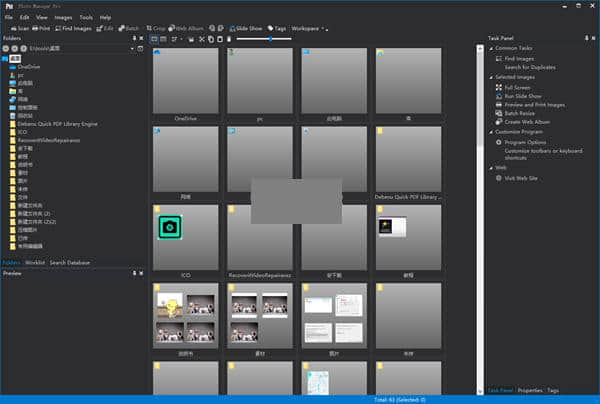This screenshot has width=600, height=404.
Task: Collapse the Common Tasks section
Action: pyautogui.click(x=491, y=48)
